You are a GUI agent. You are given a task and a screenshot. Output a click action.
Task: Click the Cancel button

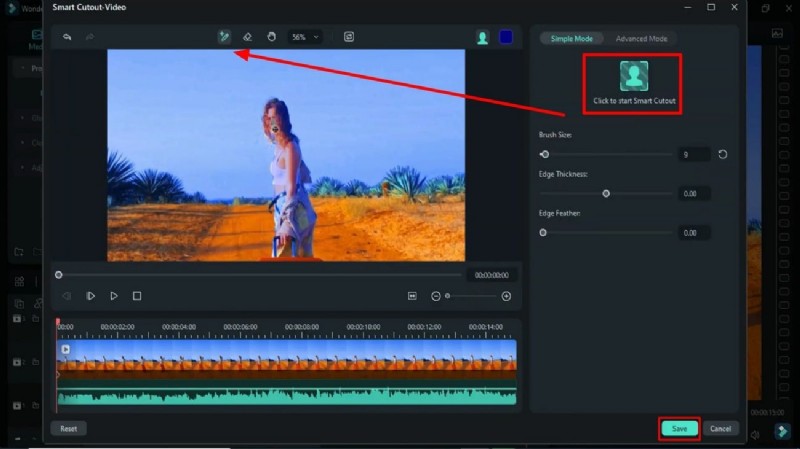[718, 428]
